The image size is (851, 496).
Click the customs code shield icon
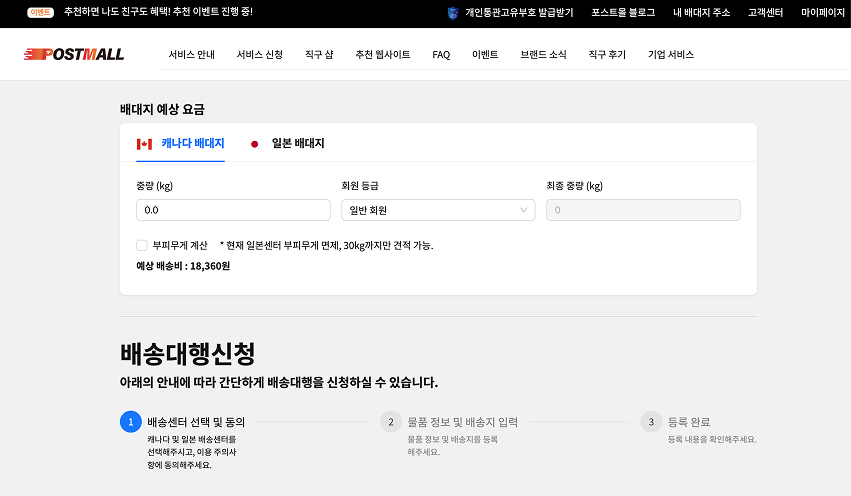[x=454, y=13]
